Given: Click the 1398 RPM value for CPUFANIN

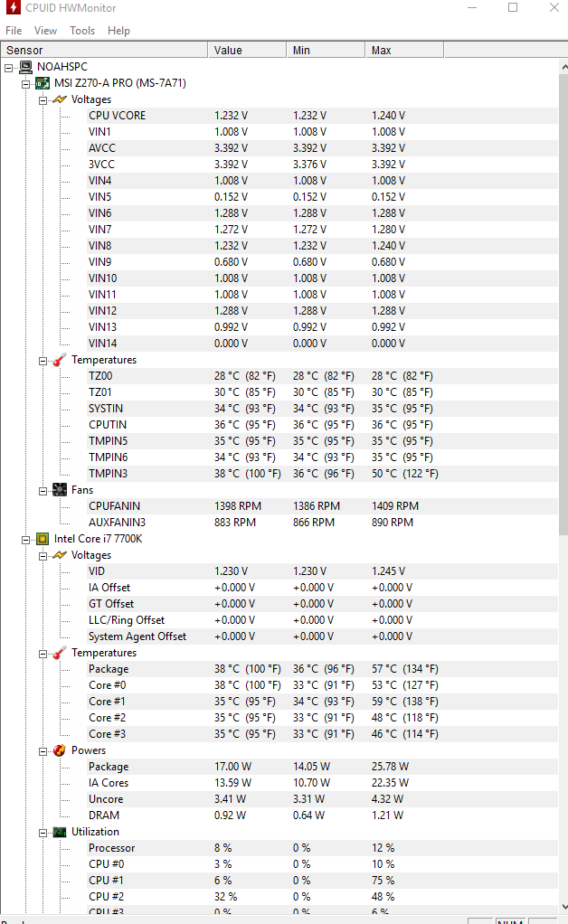Looking at the screenshot, I should [x=238, y=506].
